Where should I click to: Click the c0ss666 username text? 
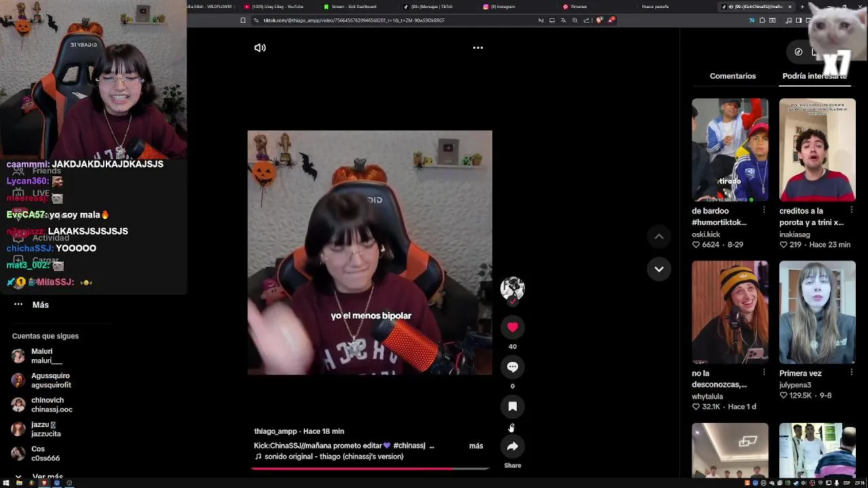45,458
